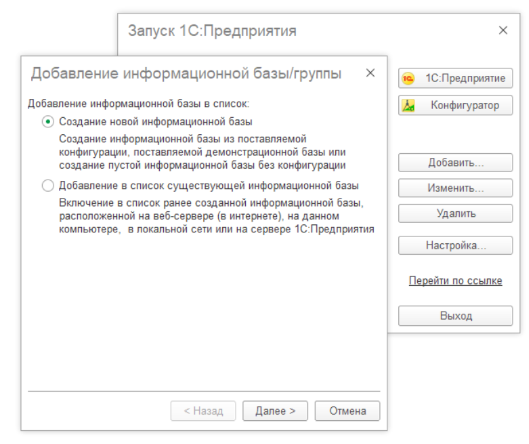Click the Создание новой информационной базы option label
Viewport: 529px width, 444px height.
(156, 121)
